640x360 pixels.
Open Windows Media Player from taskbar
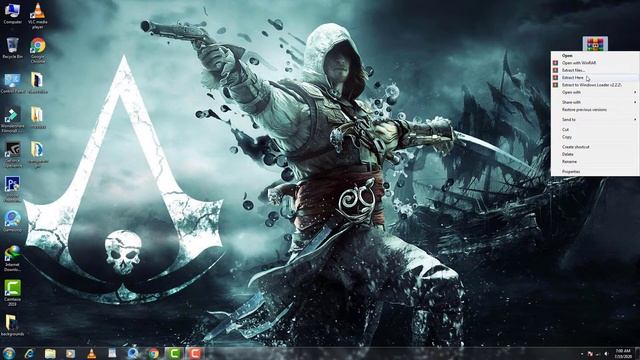[x=71, y=353]
